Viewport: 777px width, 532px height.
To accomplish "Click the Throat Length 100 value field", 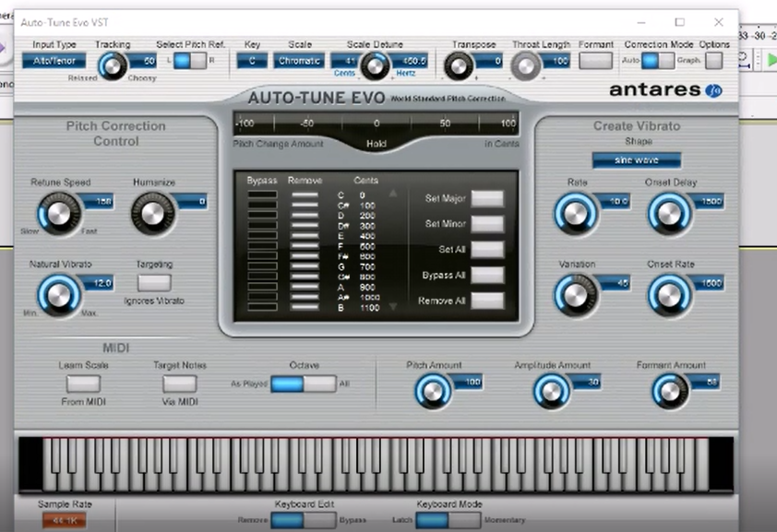I will tap(555, 61).
